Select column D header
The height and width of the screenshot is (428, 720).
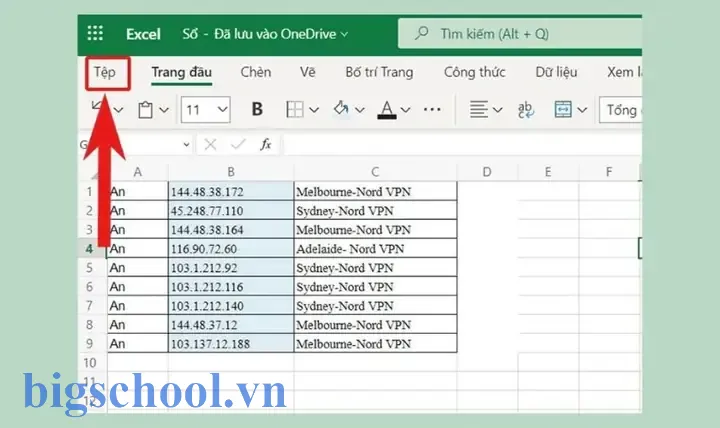click(487, 172)
